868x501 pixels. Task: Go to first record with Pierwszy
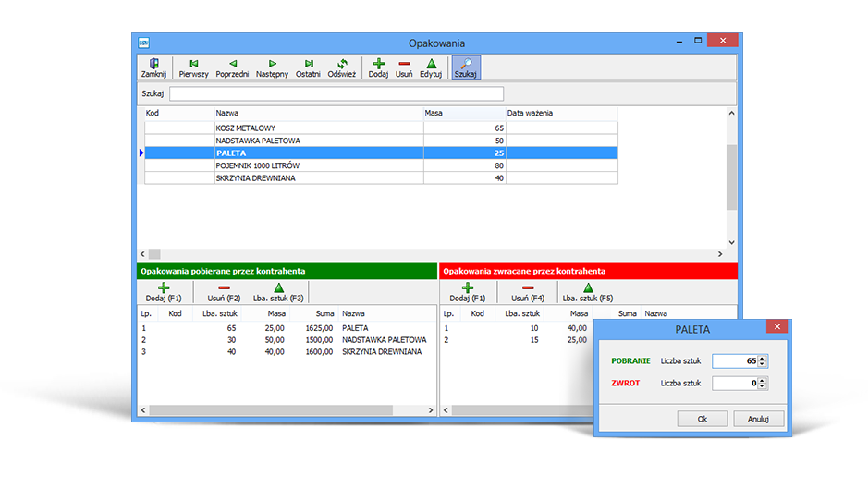tap(193, 67)
